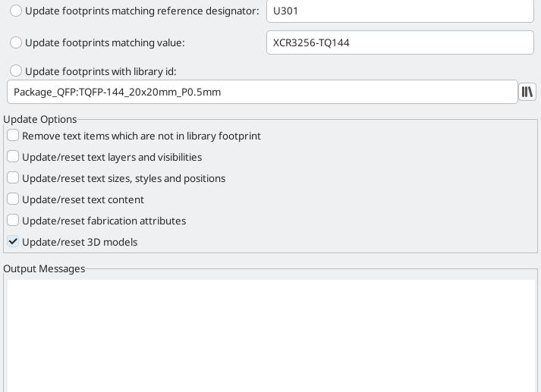
Task: Choose update footprints with library id
Action: [x=16, y=71]
